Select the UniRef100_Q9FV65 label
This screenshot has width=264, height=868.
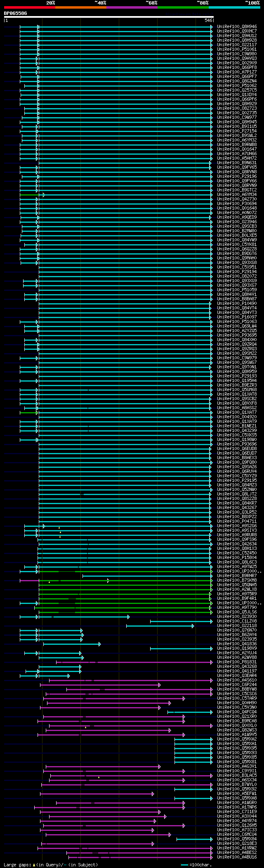point(237,167)
